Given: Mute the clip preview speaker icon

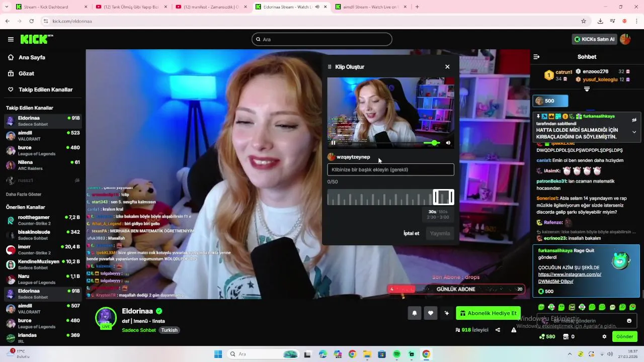Looking at the screenshot, I should click(448, 143).
